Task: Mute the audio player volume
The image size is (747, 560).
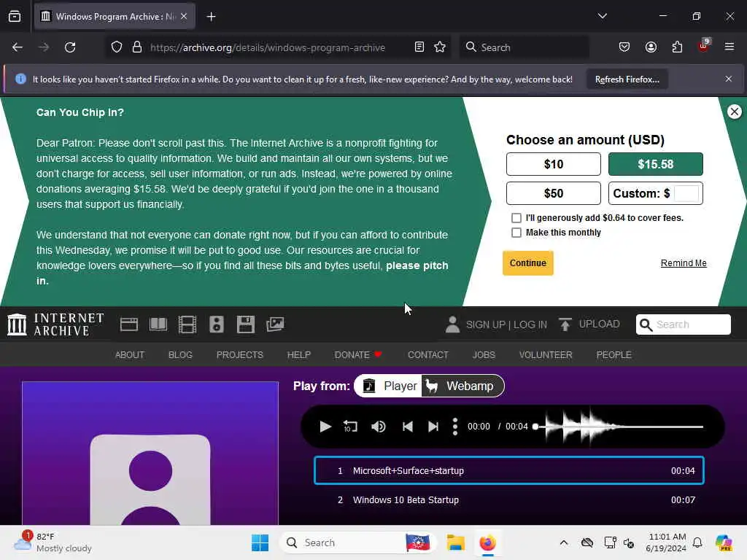Action: (379, 427)
